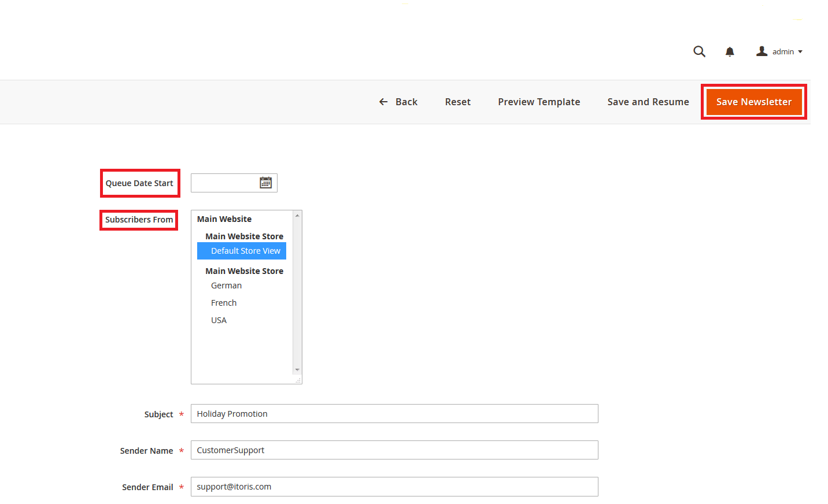The height and width of the screenshot is (504, 828).
Task: Click the Subject field with Holiday Promotion
Action: click(x=394, y=414)
